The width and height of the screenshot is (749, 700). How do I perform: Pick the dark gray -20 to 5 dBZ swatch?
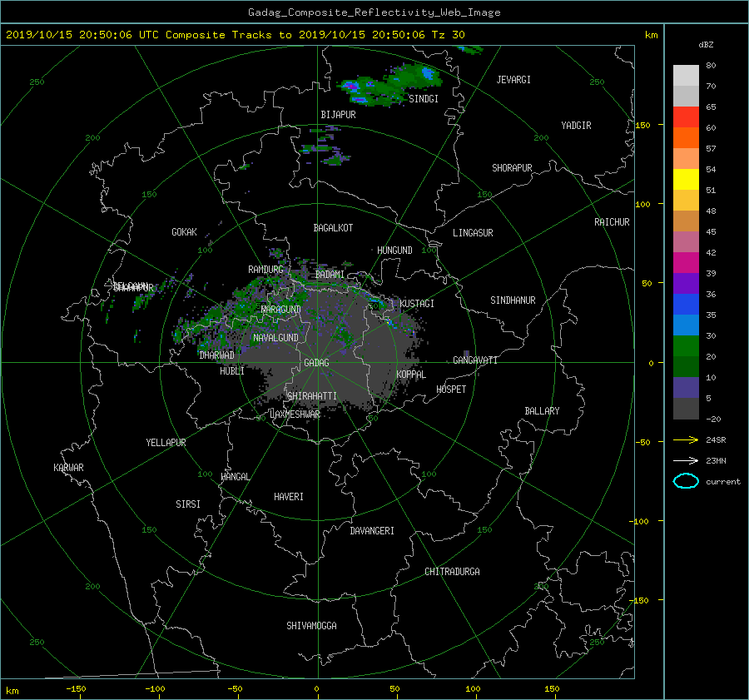point(686,408)
